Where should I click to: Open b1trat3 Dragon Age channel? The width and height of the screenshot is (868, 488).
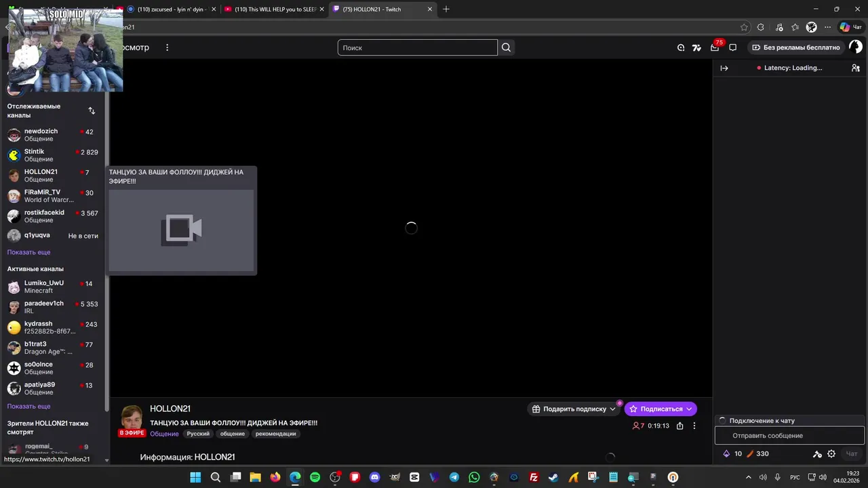(x=53, y=348)
